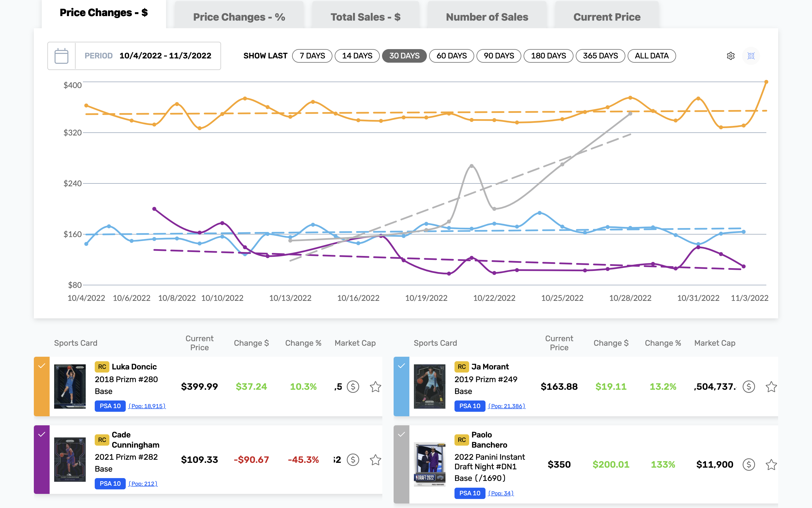
Task: Show ALL DATA range
Action: tap(652, 56)
